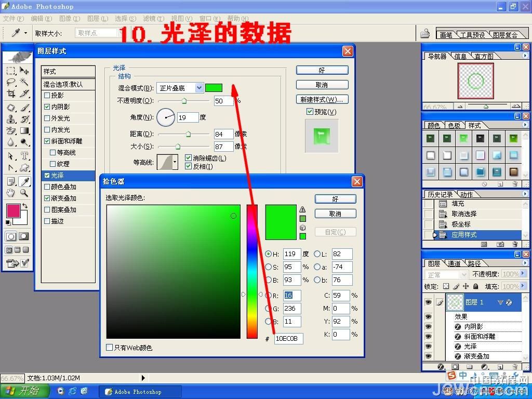Screen dimensions: 532x399
Task: Select the Type (T) tool
Action: click(24, 156)
